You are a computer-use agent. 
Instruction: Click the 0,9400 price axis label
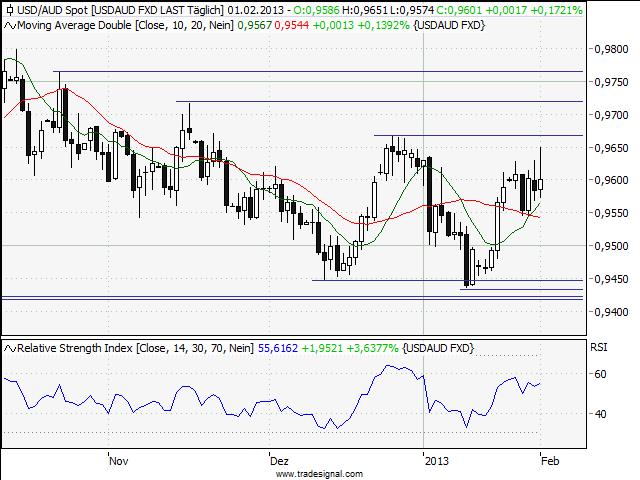609,312
